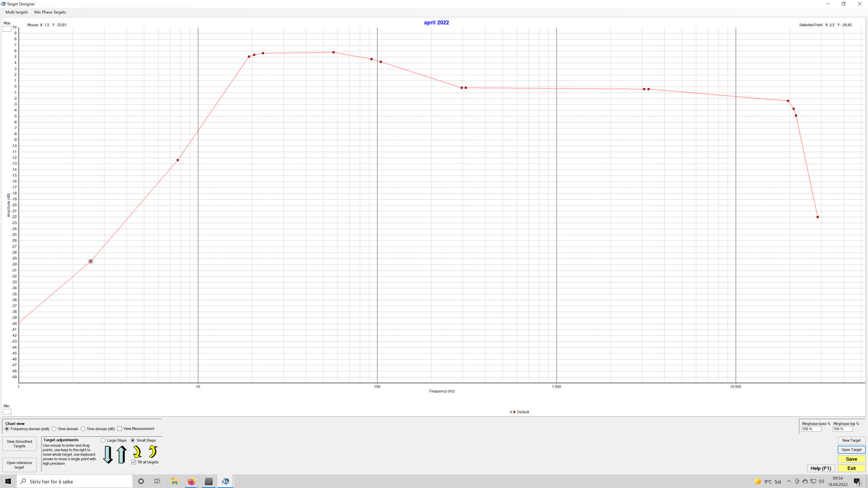Select the Large Steps option
Image resolution: width=868 pixels, height=488 pixels.
(104, 440)
